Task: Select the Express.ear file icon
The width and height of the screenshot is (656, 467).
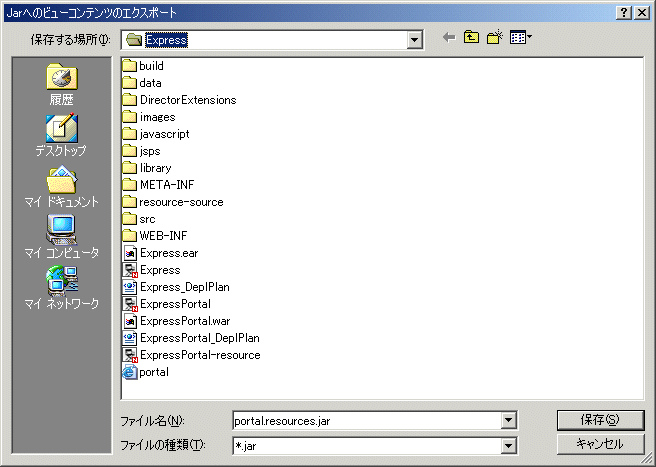Action: point(130,253)
